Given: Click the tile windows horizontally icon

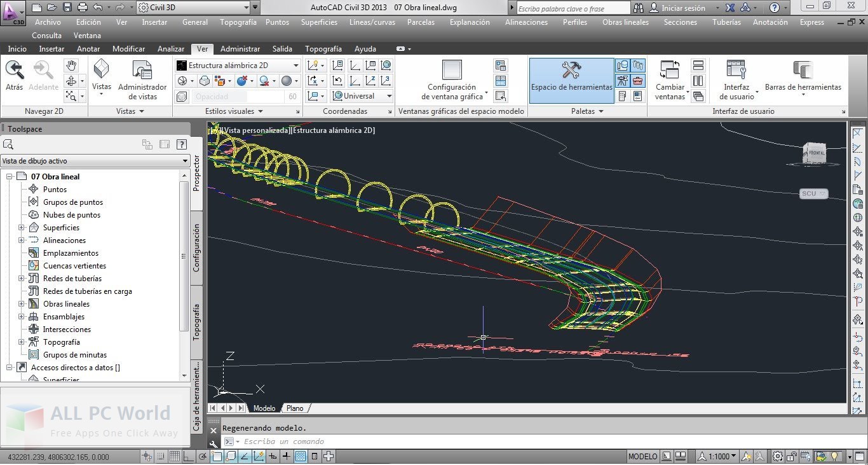Looking at the screenshot, I should (698, 65).
